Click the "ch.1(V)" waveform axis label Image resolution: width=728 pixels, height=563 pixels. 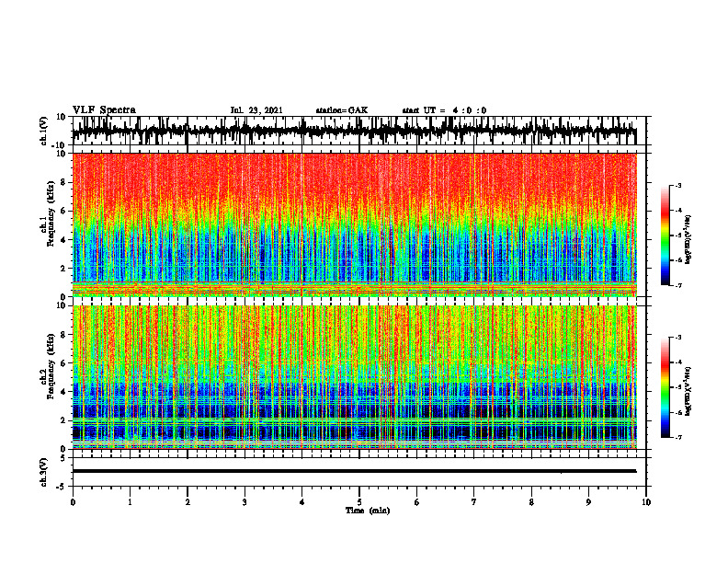[44, 131]
